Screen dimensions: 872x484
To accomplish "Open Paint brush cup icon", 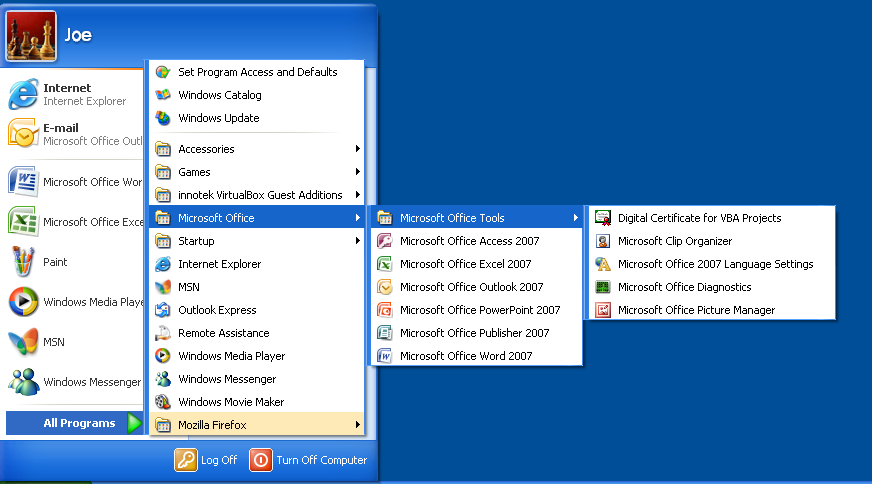I will tap(23, 261).
